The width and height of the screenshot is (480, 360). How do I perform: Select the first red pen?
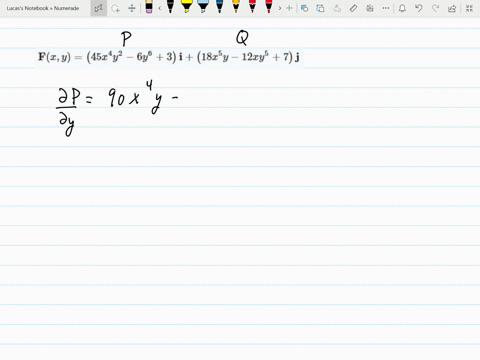(252, 7)
